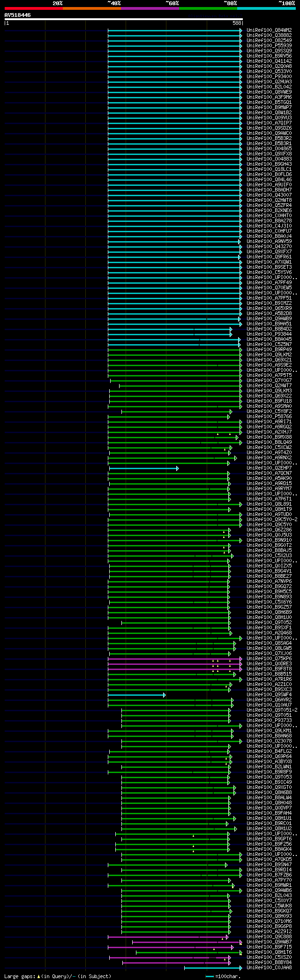Click the hit label UniRef100_Q9FR61
Viewport: 300px width, 980px height.
pos(269,257)
